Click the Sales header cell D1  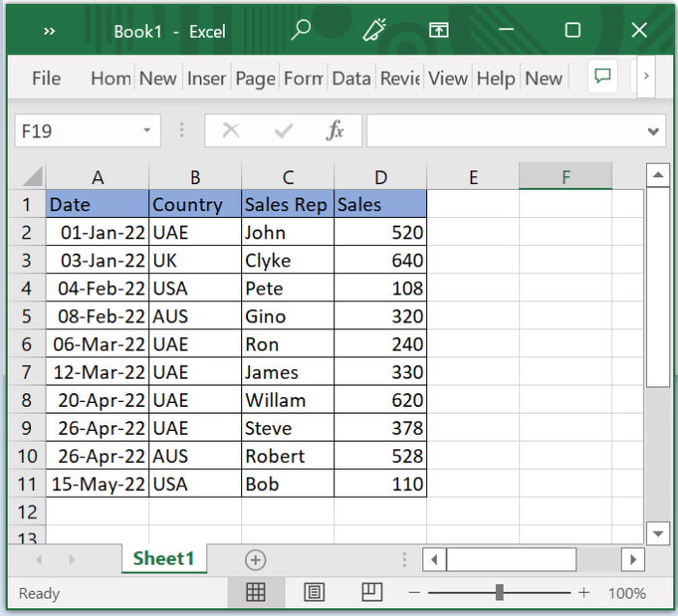pos(381,204)
